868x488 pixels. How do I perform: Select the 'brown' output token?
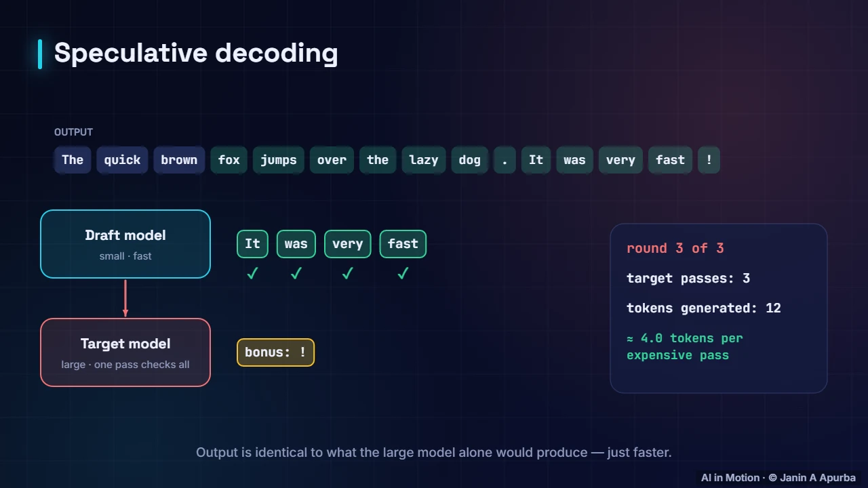[179, 160]
